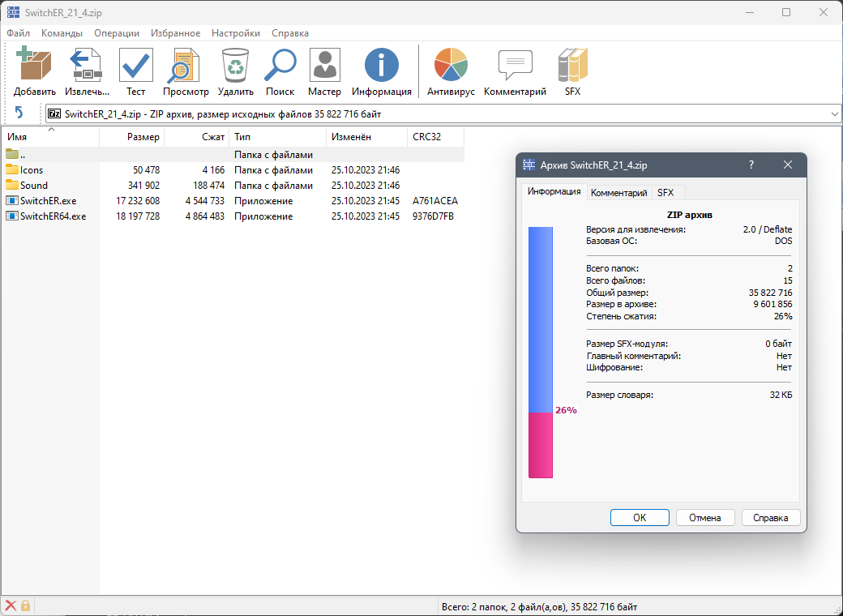Open the SFX books icon
Screen dimensions: 843x616
tap(572, 66)
